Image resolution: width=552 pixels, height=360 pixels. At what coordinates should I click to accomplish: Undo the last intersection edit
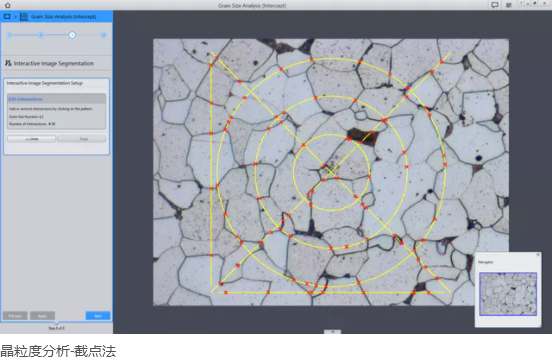pyautogui.click(x=32, y=139)
